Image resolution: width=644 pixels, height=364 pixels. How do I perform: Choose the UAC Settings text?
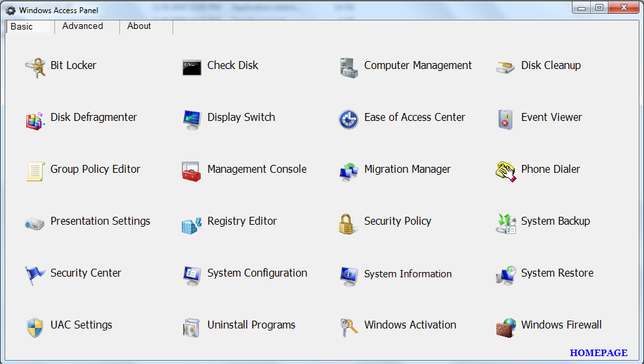click(81, 325)
